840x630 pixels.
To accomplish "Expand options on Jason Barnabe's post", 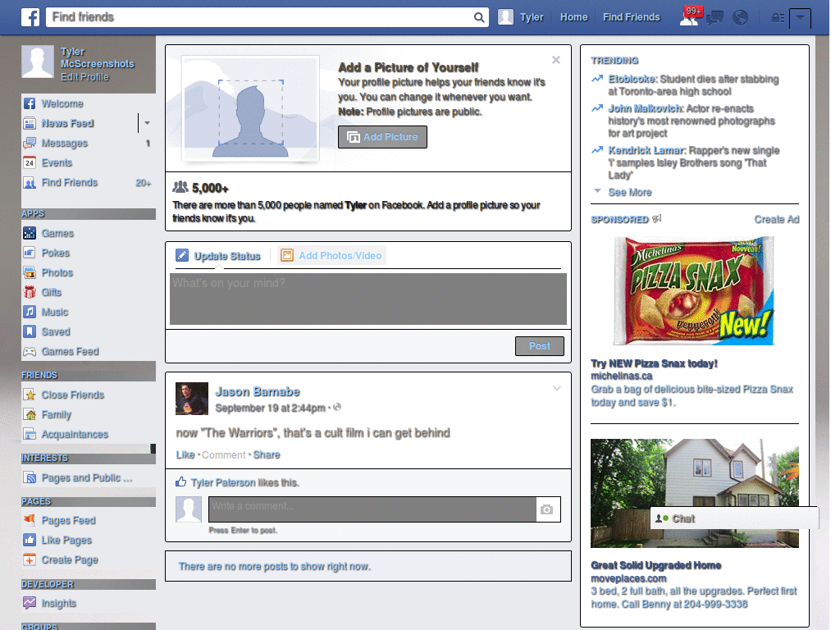I will pyautogui.click(x=557, y=388).
